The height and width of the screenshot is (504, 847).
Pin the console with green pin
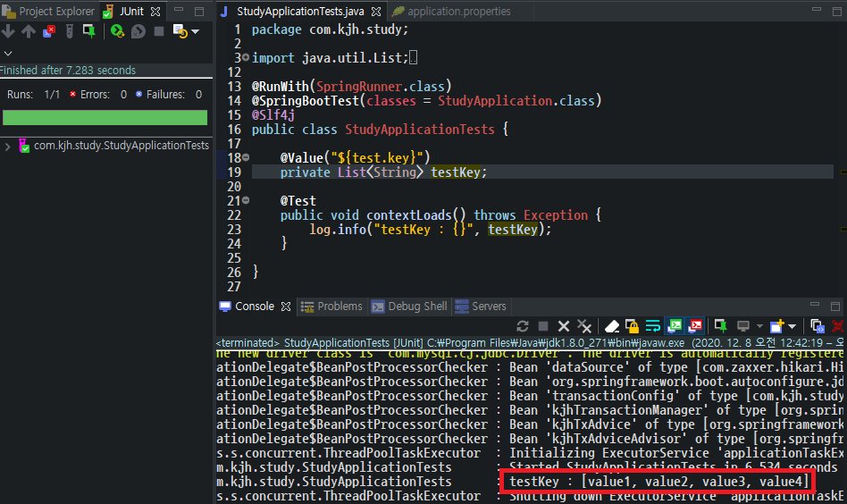coord(720,326)
